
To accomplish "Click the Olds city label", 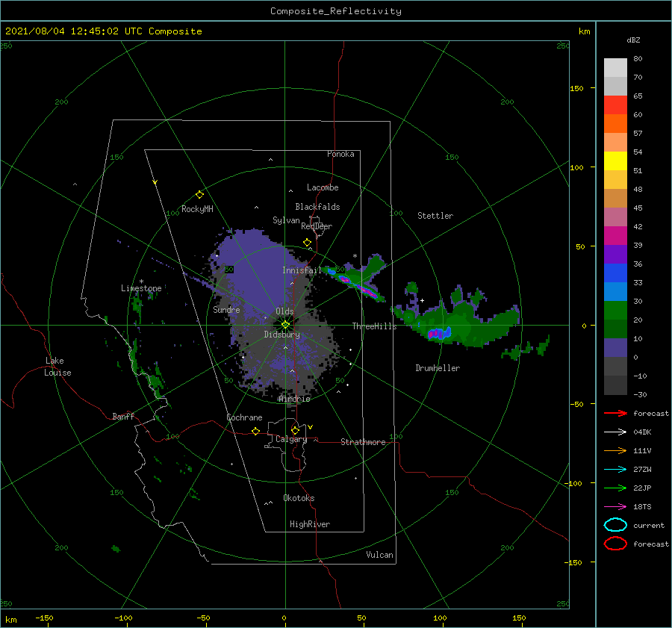I will (284, 311).
